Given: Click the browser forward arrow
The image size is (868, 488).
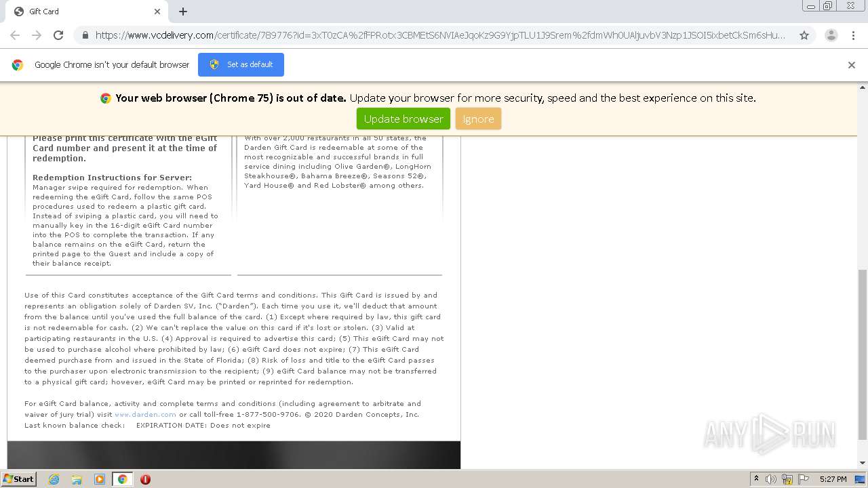Looking at the screenshot, I should [37, 35].
